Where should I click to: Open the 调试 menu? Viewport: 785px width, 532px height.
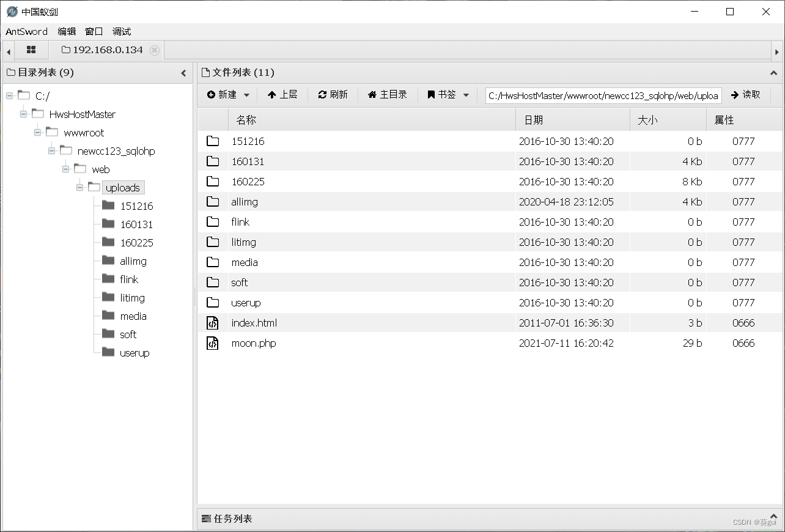[x=122, y=31]
